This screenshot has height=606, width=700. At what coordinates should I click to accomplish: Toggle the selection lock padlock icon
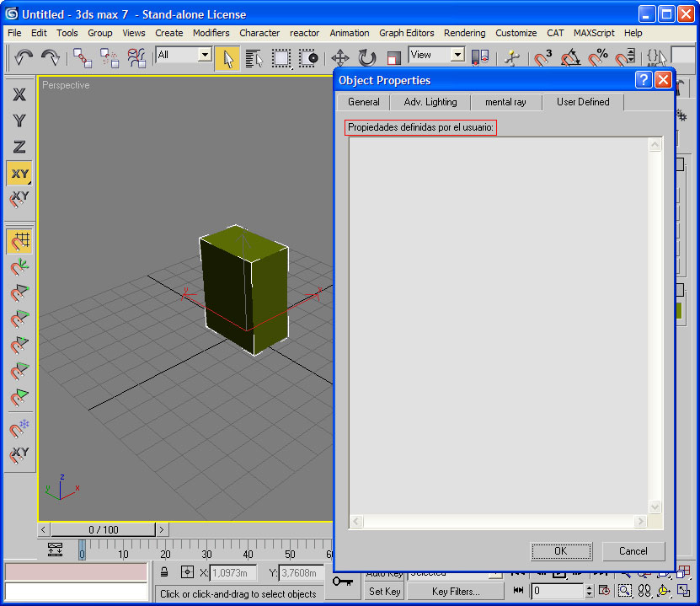(164, 572)
